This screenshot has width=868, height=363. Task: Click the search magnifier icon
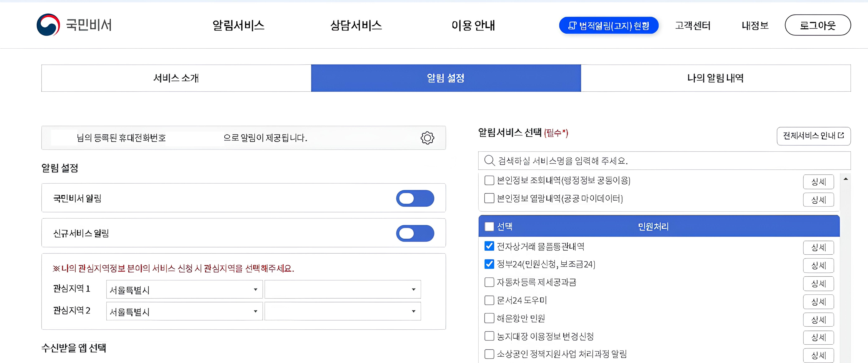tap(489, 161)
